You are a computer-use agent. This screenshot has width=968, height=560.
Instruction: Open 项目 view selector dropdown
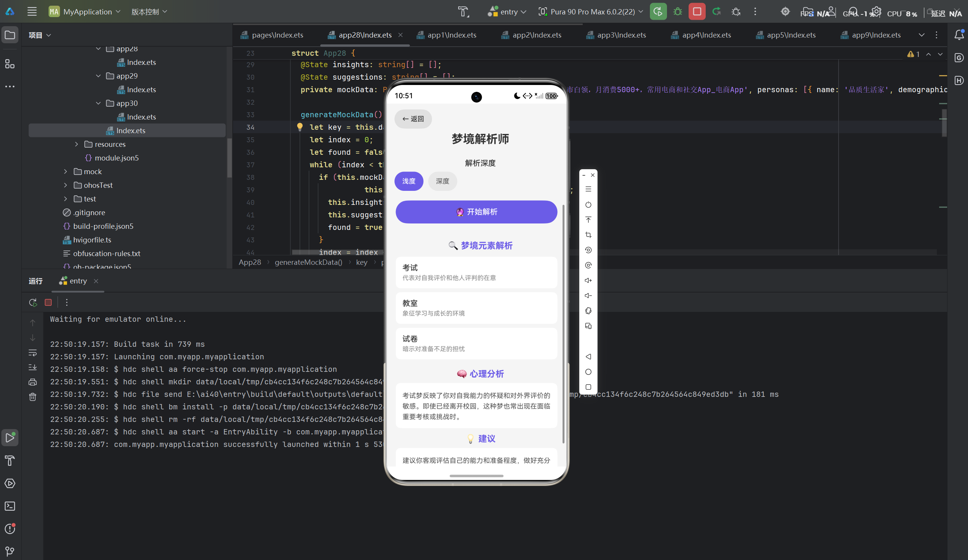tap(39, 35)
